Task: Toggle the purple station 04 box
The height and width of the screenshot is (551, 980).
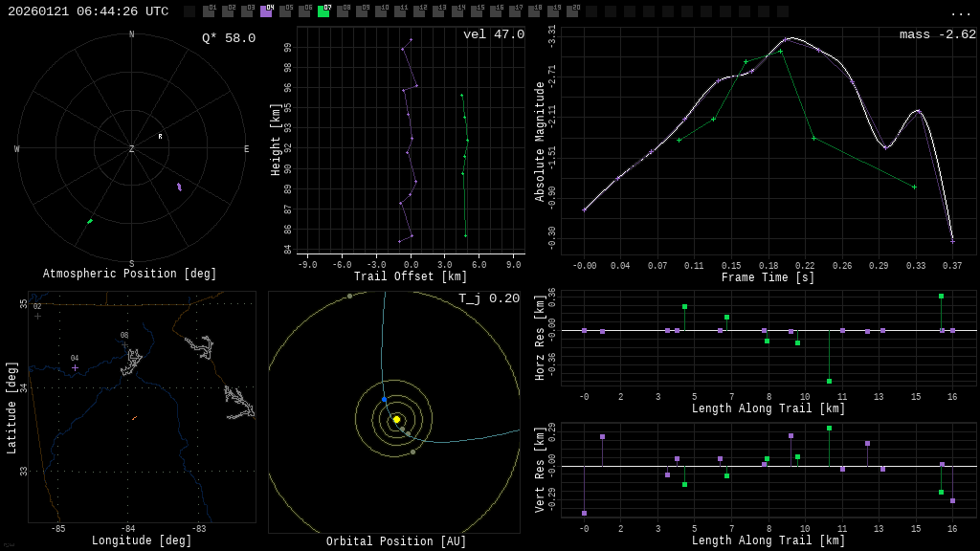Action: (x=266, y=11)
